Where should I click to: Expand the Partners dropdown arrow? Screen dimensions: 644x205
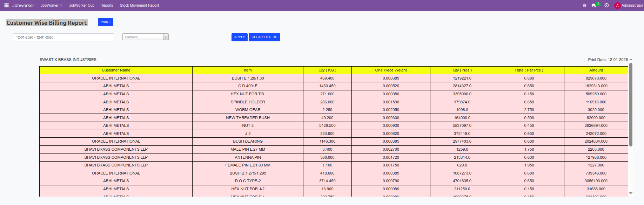coord(166,37)
